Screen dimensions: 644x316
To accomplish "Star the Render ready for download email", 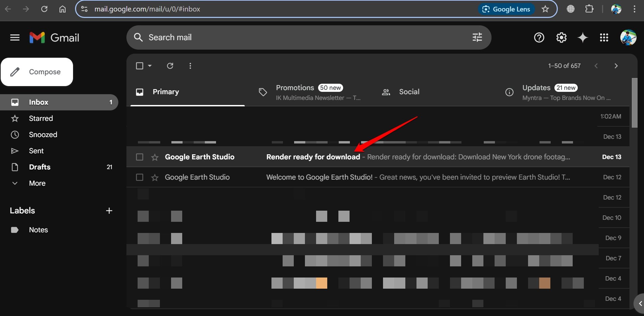I will click(x=155, y=157).
